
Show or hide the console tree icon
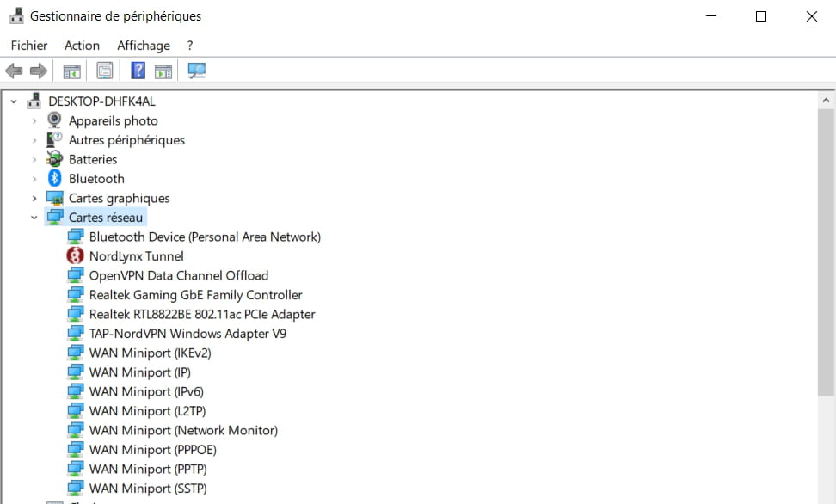pyautogui.click(x=72, y=71)
